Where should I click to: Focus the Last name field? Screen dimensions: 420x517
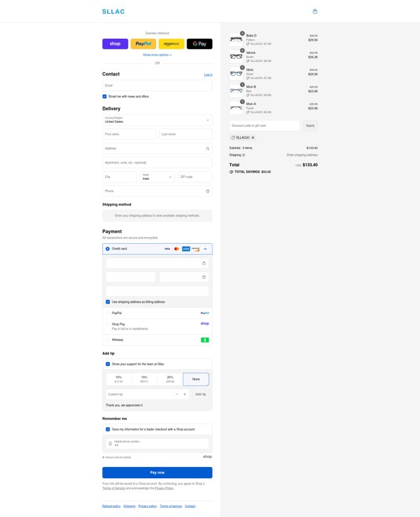(186, 134)
